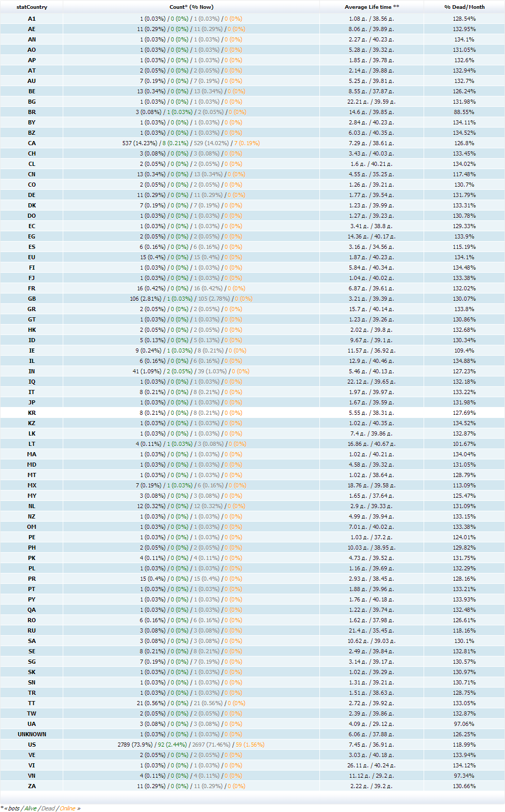Click the 14.36 д. / 40.17 д. lifetime cell
505x812 pixels.
(371, 236)
